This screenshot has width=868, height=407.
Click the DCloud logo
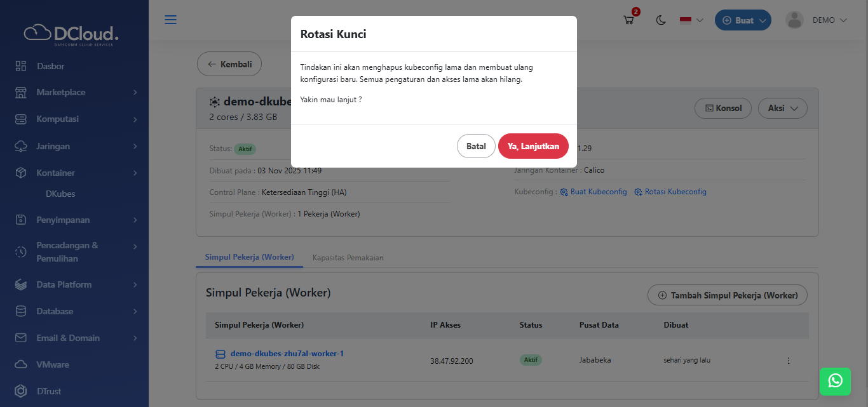[x=71, y=34]
